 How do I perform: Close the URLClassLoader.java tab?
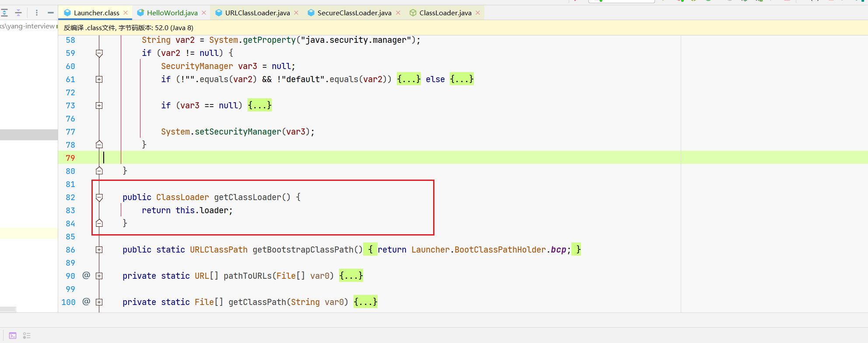296,13
